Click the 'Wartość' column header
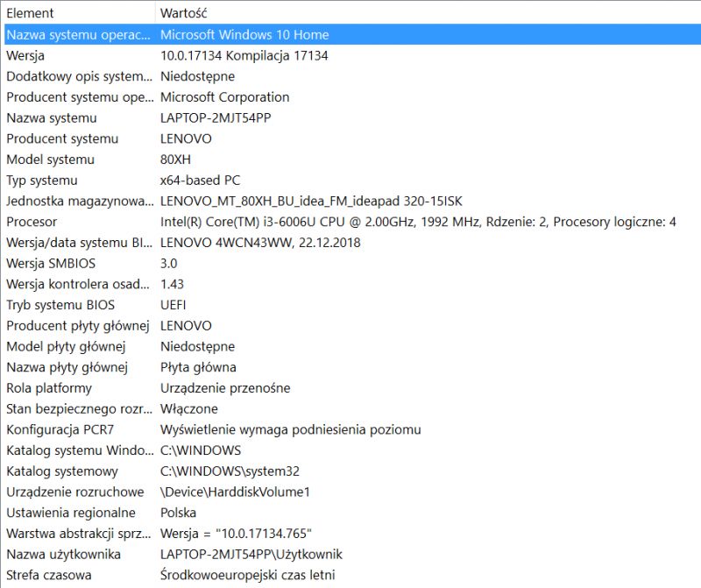The image size is (701, 588). (184, 13)
